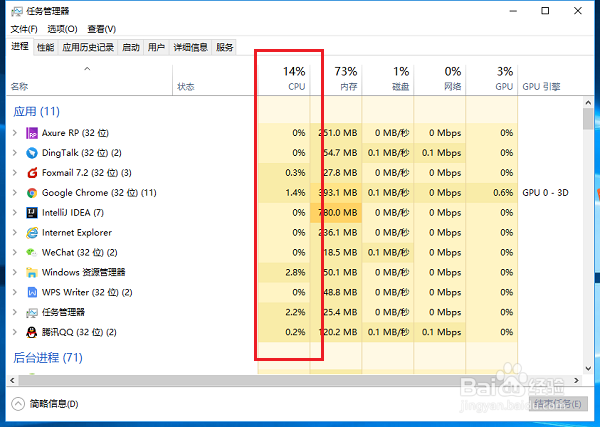The height and width of the screenshot is (427, 600).
Task: Switch to the 详细信息 tab
Action: [190, 47]
